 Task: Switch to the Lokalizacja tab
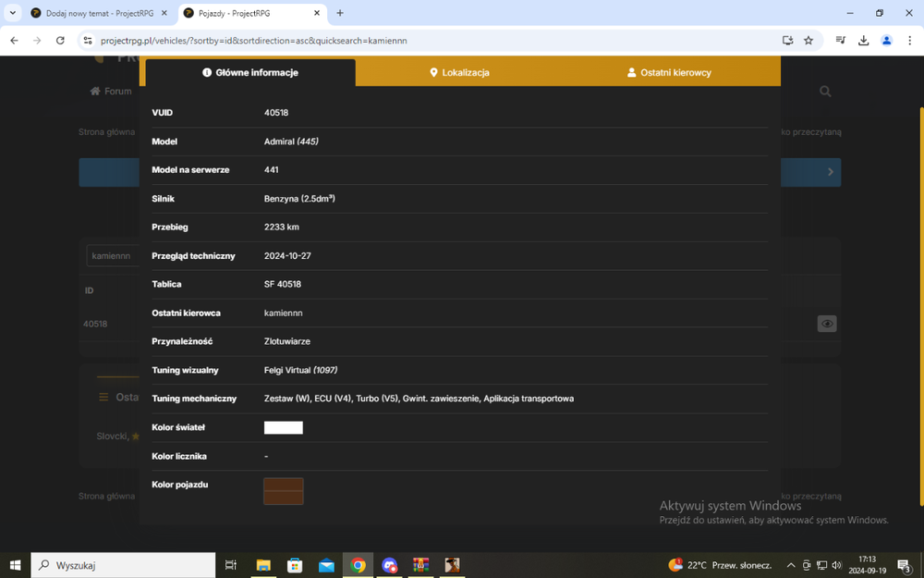click(x=459, y=72)
